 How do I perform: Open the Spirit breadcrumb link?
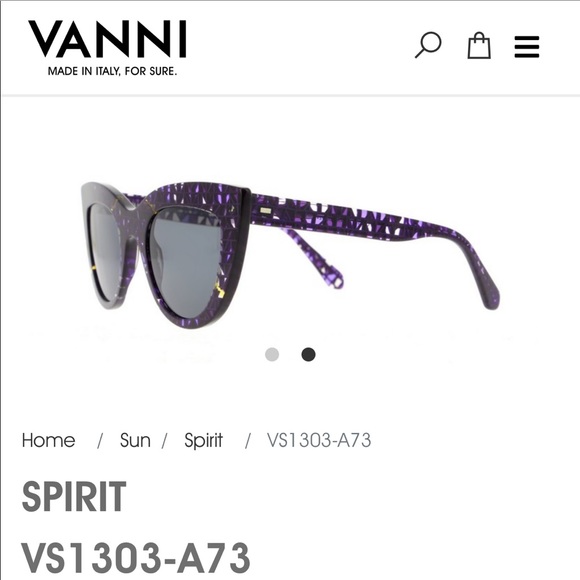coord(203,440)
